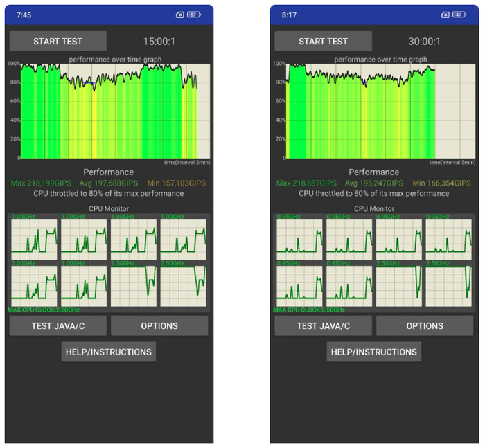Open OPTIONS on the 8:17 screen
485x448 pixels.
[424, 326]
